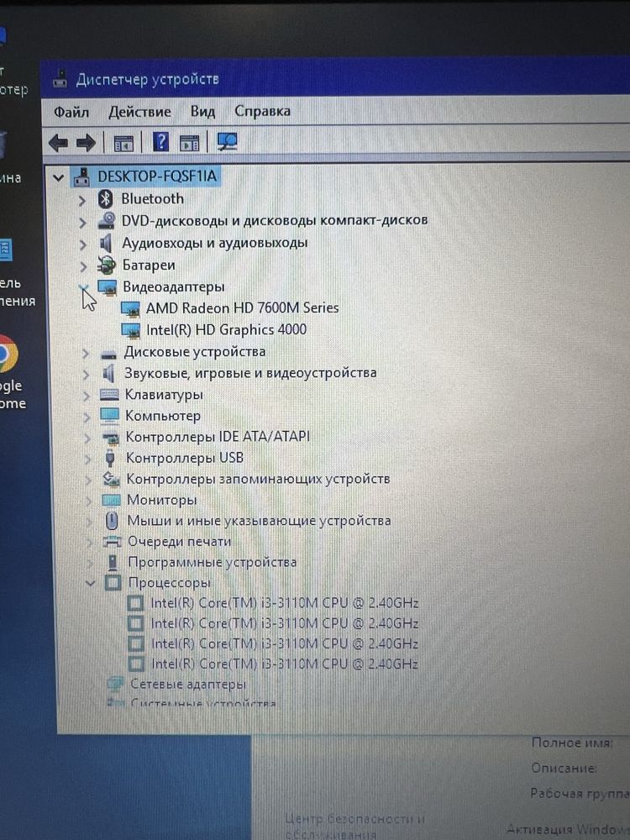Click the network icon beside Сетевые адаптеры
This screenshot has width=630, height=840.
point(115,684)
